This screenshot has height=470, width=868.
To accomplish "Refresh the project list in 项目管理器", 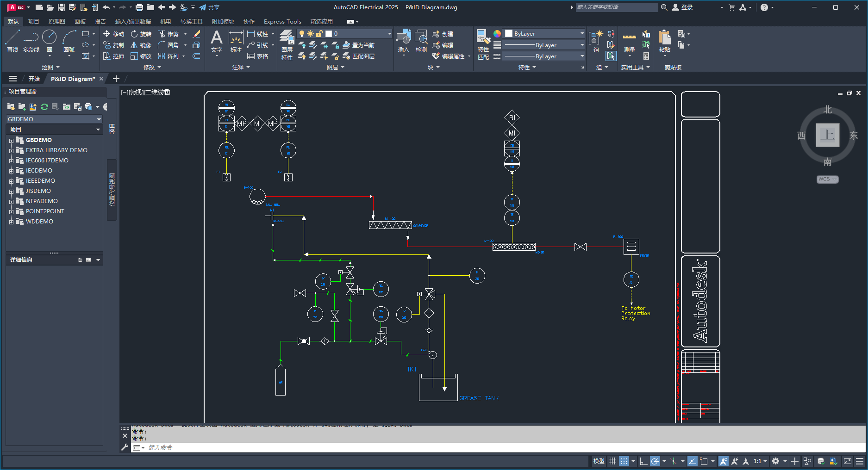I will coord(44,107).
